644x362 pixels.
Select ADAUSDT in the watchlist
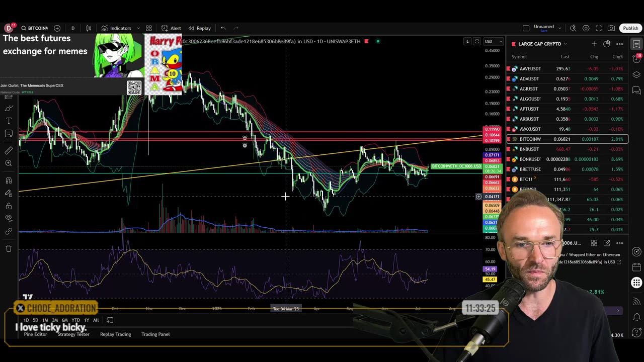click(568, 78)
